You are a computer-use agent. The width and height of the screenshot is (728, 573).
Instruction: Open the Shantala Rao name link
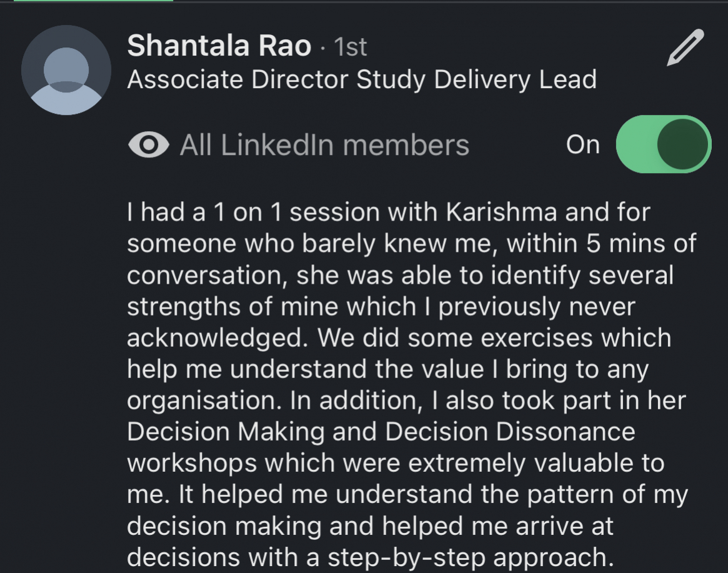click(x=219, y=46)
